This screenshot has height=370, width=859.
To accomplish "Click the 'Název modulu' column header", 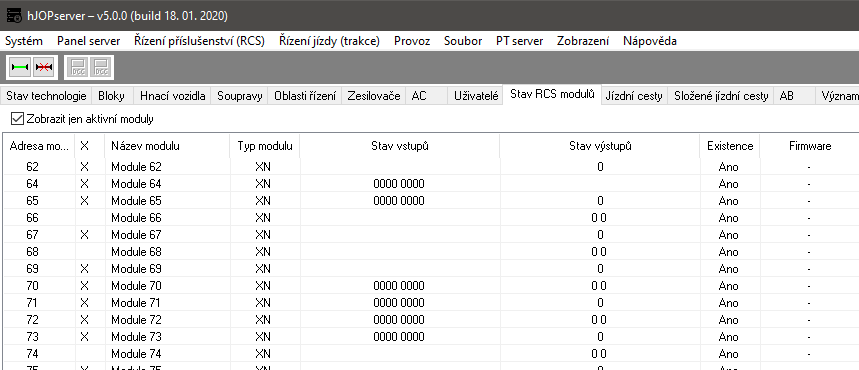I will tap(167, 146).
